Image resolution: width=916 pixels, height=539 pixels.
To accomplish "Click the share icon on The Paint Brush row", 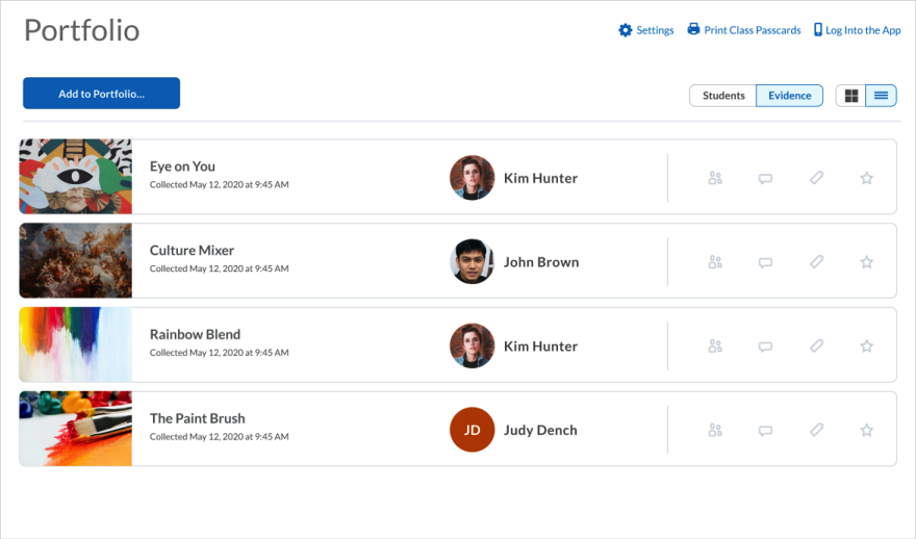I will (x=715, y=430).
